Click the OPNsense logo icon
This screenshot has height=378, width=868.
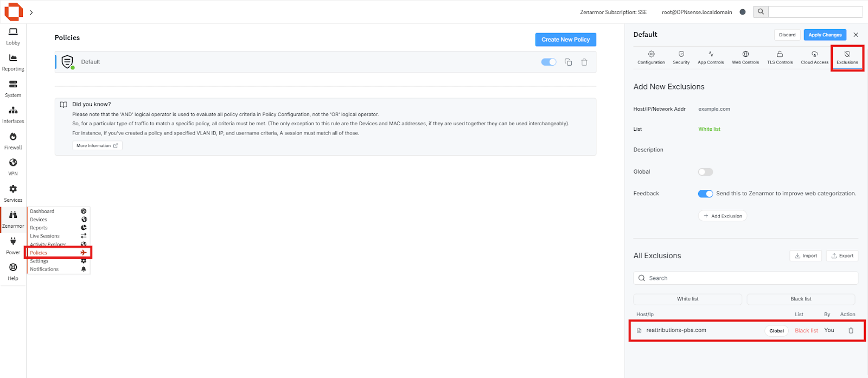[14, 12]
